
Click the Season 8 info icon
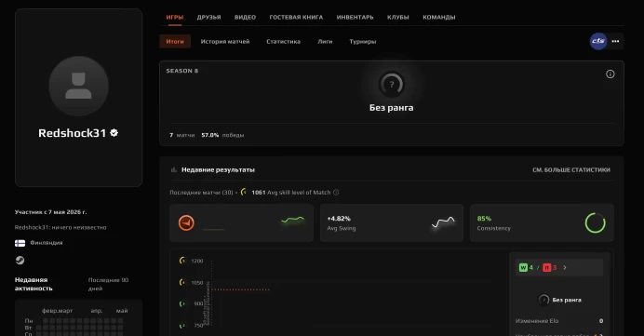coord(610,74)
